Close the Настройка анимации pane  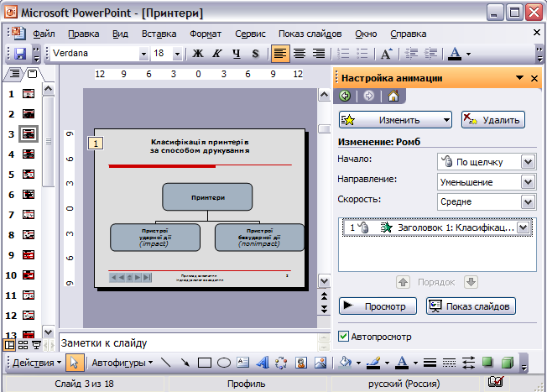(x=534, y=78)
